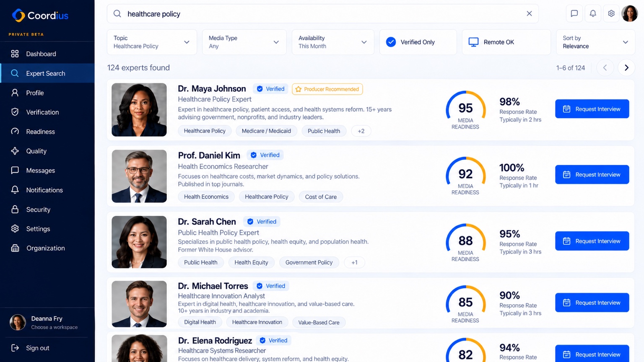Request interview with Dr. Michael Torres
The width and height of the screenshot is (644, 362).
[592, 303]
